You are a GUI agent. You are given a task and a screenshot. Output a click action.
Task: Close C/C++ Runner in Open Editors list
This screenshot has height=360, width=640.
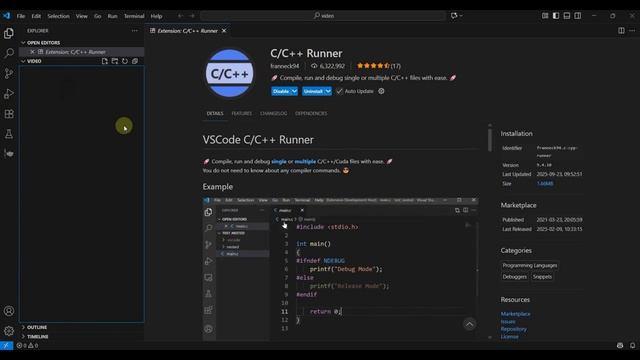tap(32, 52)
